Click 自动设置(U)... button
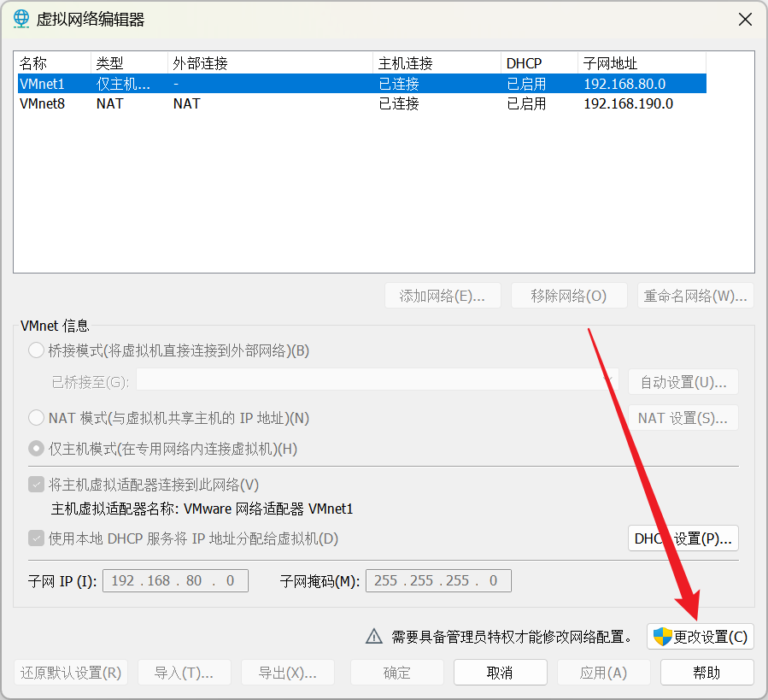The height and width of the screenshot is (700, 768). [x=683, y=382]
